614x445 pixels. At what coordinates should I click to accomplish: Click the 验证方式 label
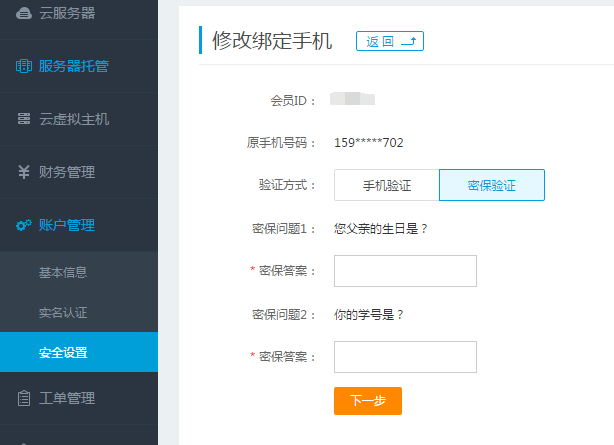[287, 185]
